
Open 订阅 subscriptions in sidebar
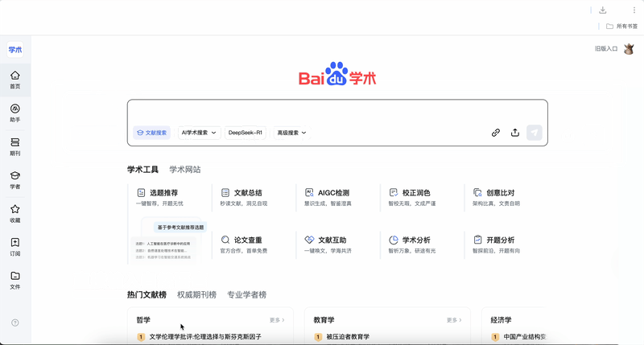click(14, 246)
